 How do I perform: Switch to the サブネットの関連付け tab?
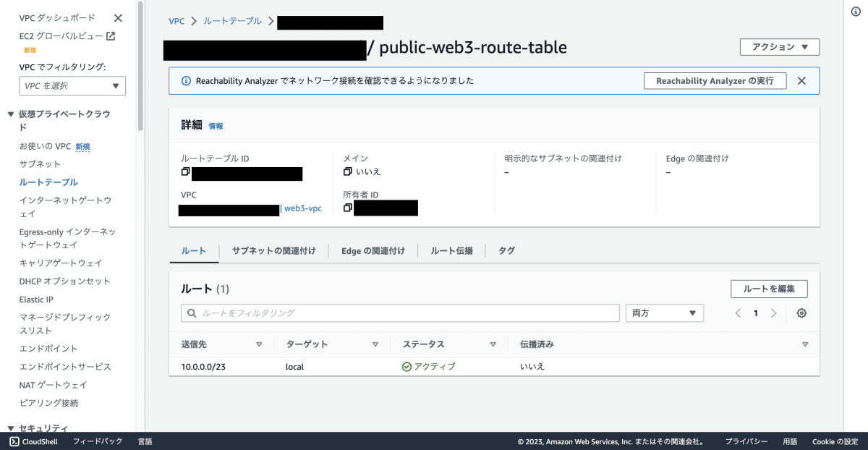click(273, 250)
